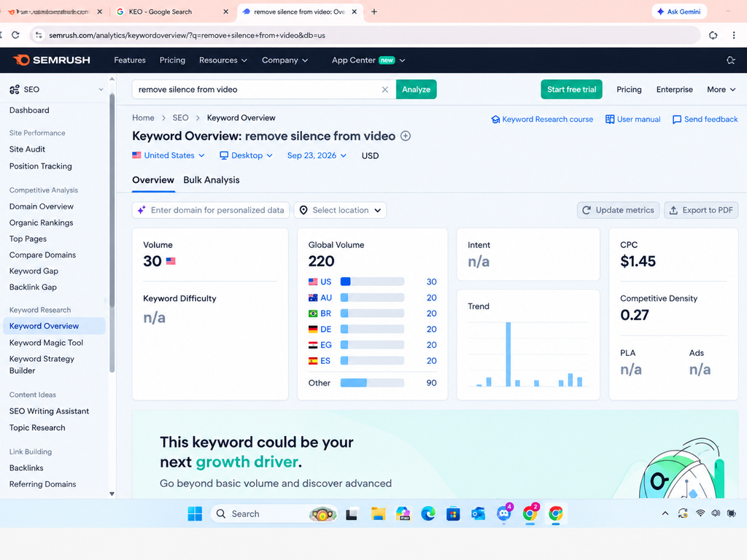Click AU country link in Global Volume
Screen dimensions: 747x560
[326, 297]
